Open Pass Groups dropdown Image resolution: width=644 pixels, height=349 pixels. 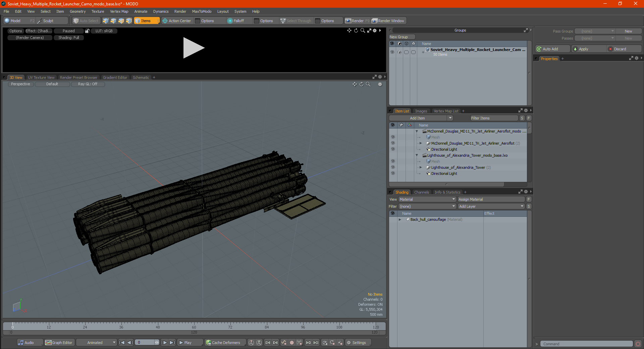pyautogui.click(x=595, y=31)
